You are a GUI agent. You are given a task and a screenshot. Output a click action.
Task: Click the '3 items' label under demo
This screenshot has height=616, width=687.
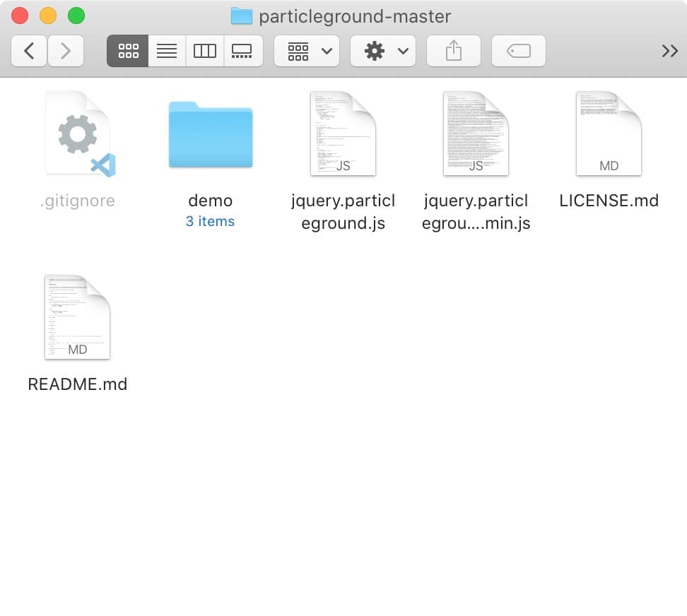tap(211, 222)
